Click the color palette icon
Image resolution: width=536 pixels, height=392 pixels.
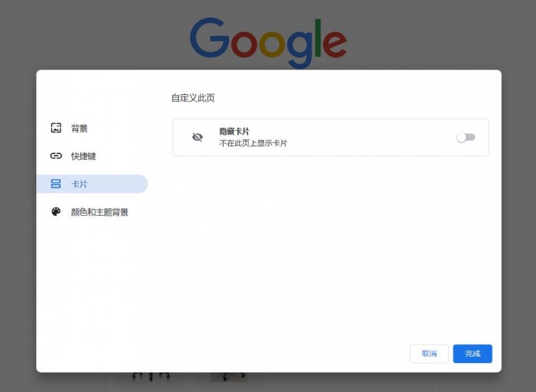pos(56,212)
